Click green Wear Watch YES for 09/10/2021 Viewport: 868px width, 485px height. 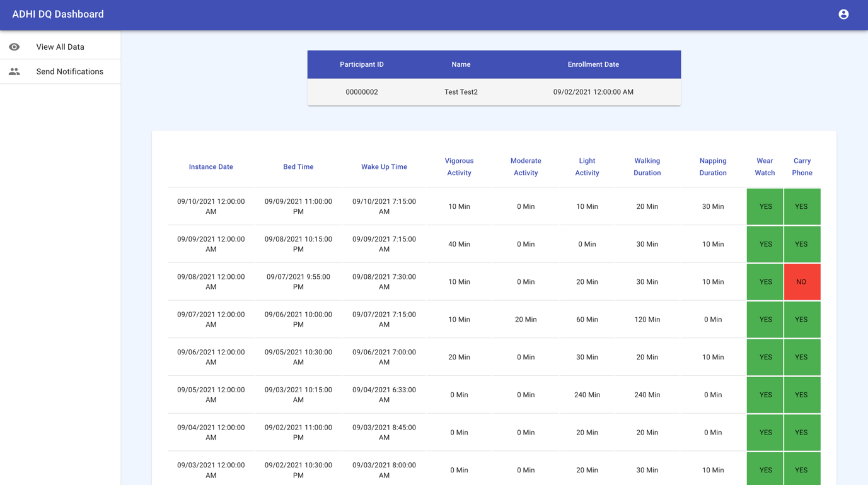coord(765,207)
